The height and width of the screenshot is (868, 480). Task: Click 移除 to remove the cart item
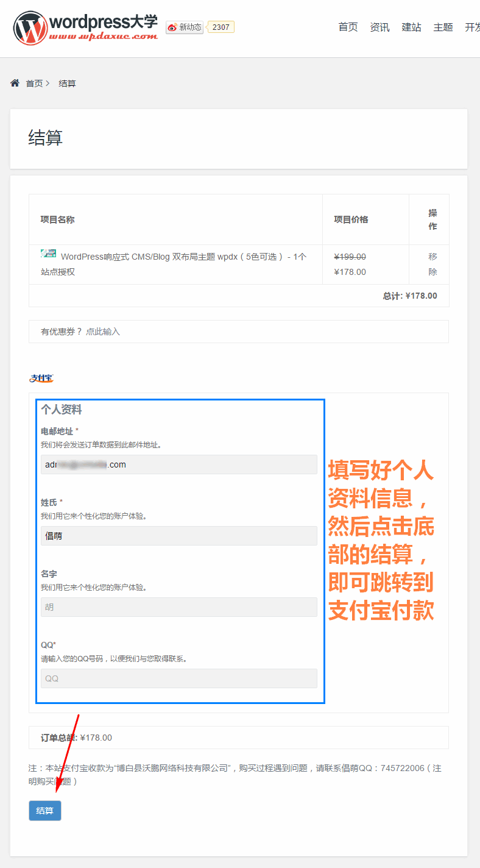(x=432, y=264)
